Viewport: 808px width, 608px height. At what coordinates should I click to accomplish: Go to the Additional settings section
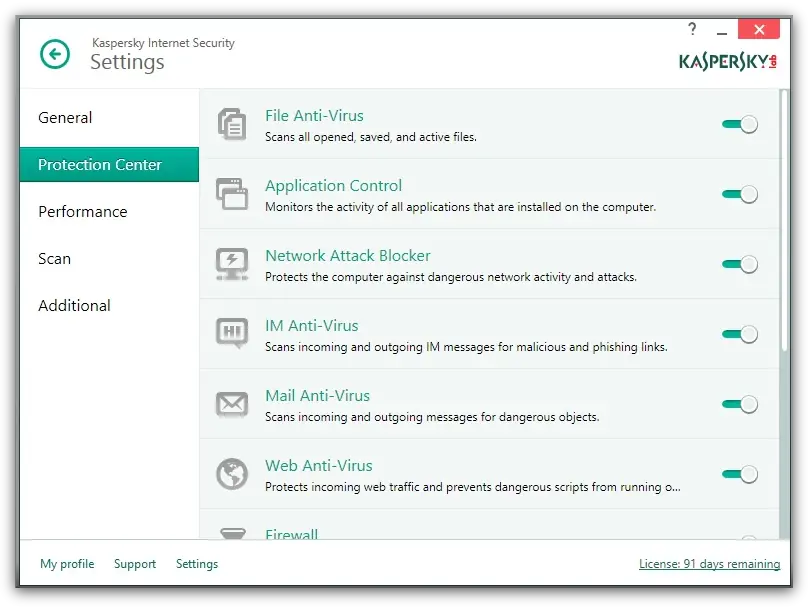point(109,305)
